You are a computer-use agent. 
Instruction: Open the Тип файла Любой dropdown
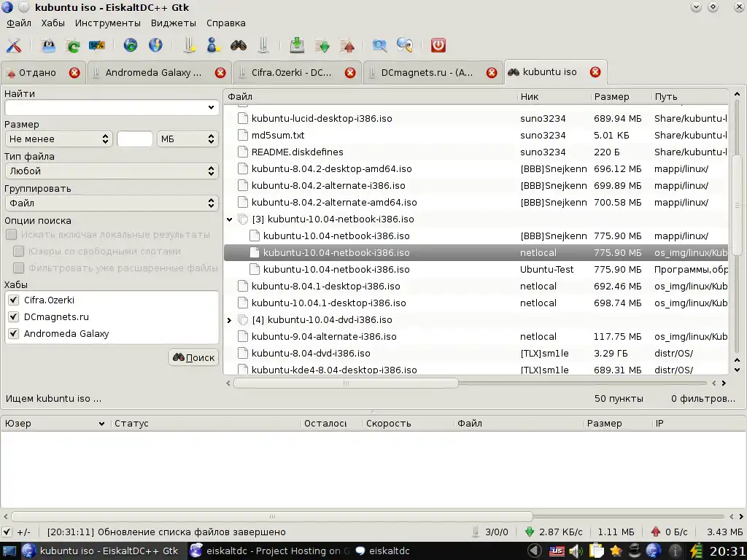click(112, 171)
